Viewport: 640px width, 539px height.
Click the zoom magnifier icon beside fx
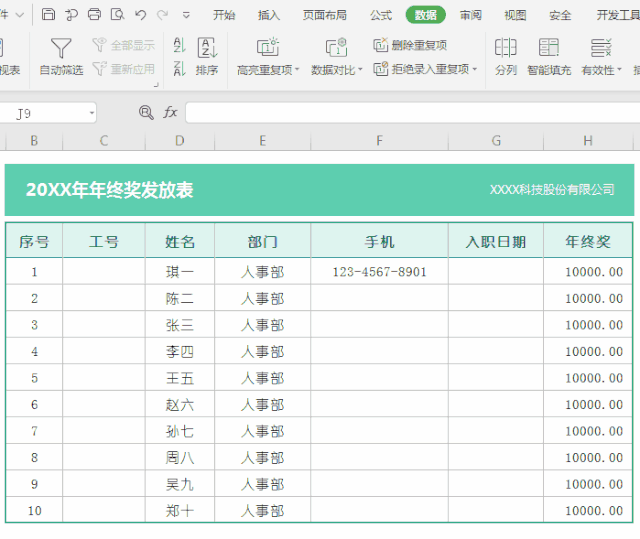point(146,113)
